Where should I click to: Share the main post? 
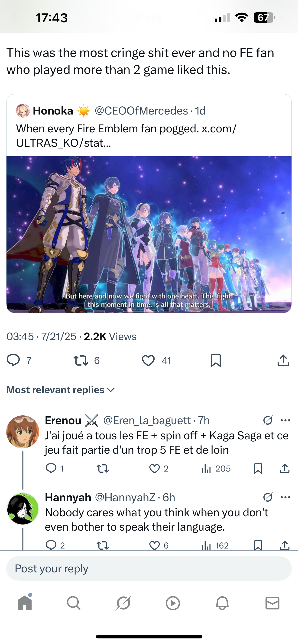[x=283, y=360]
